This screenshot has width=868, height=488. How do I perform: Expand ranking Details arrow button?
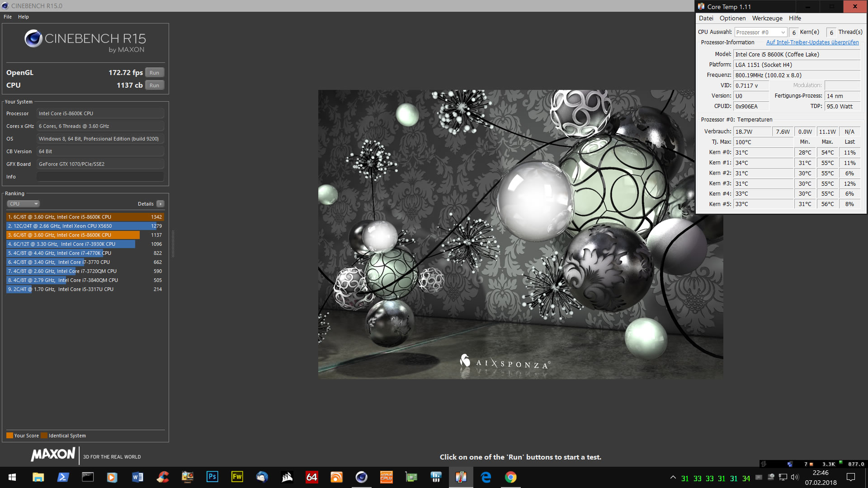tap(160, 204)
